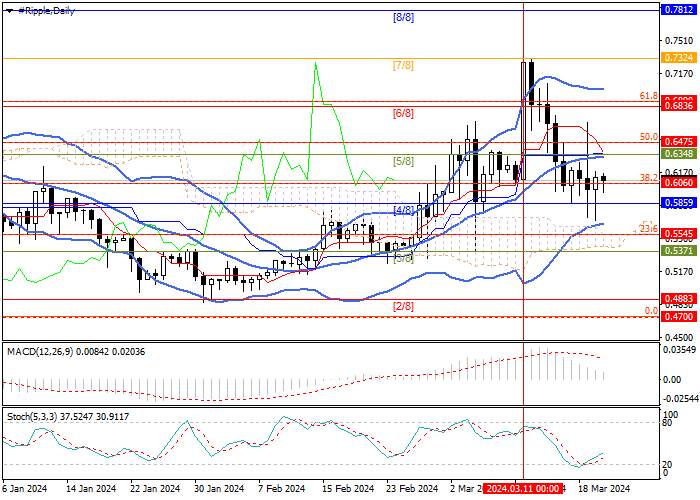
Task: Click the 38.2 Fibonacci level label
Action: pyautogui.click(x=649, y=178)
